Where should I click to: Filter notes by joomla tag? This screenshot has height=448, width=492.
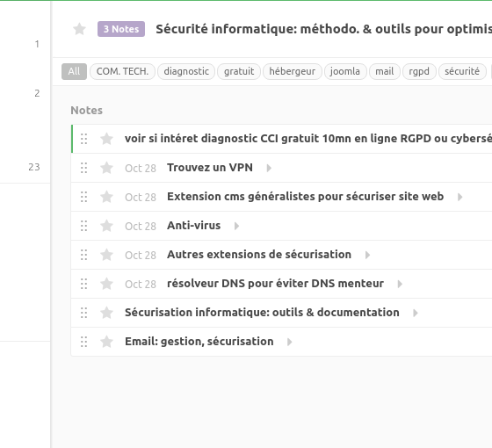[x=345, y=71]
